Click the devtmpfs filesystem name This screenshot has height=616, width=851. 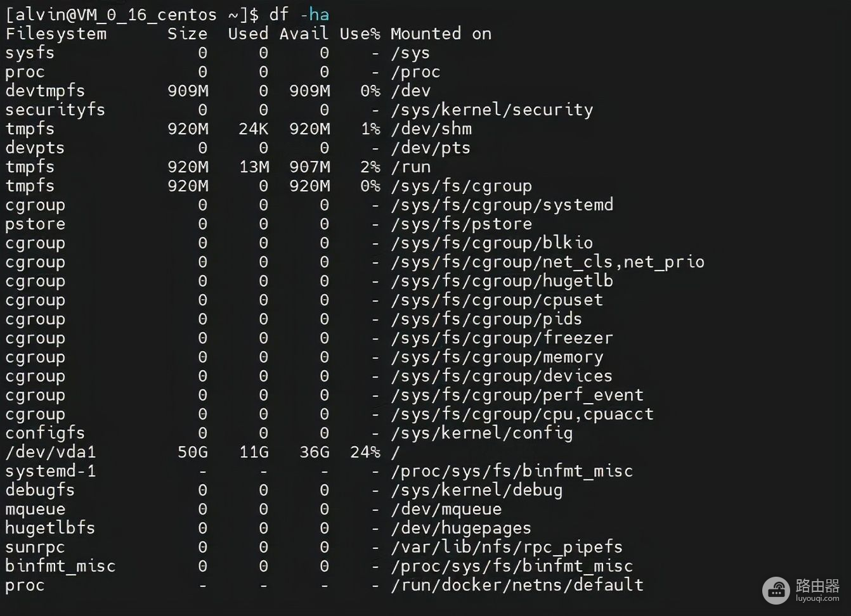45,91
